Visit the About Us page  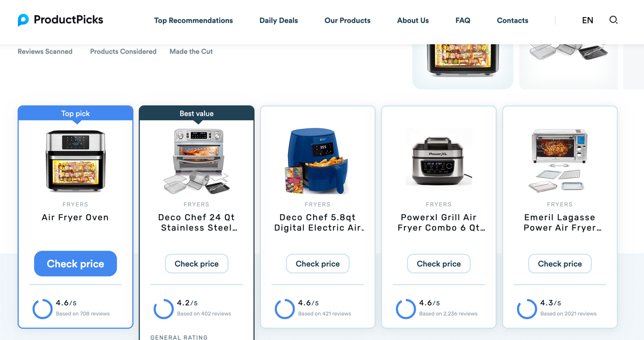413,20
